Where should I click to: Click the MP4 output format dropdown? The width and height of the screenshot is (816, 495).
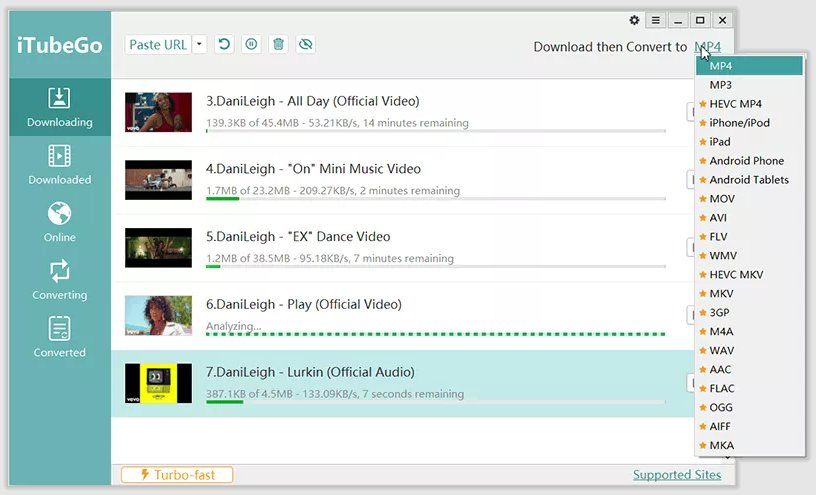point(707,47)
